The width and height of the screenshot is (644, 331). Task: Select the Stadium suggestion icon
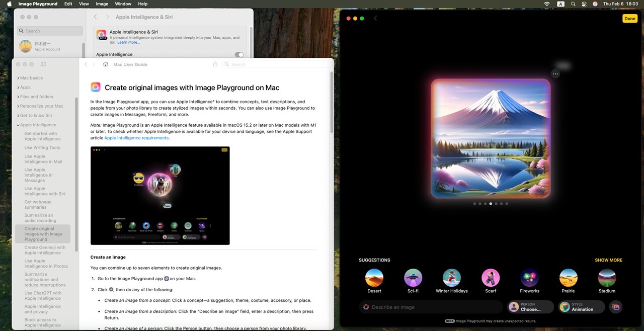pyautogui.click(x=607, y=278)
